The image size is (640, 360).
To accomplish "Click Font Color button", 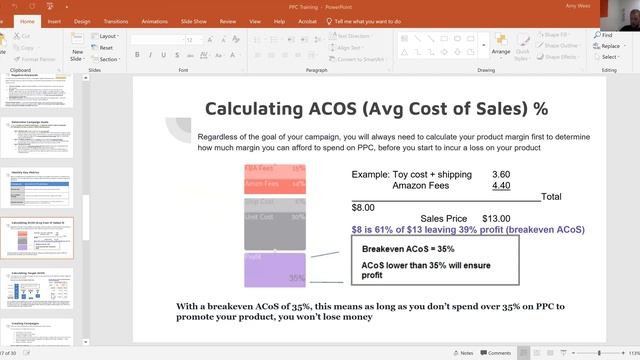I will click(x=233, y=55).
